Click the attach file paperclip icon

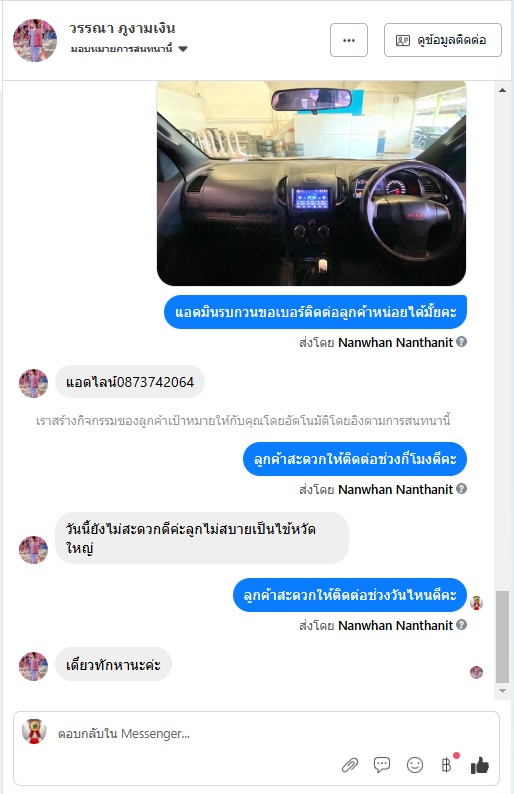click(349, 765)
